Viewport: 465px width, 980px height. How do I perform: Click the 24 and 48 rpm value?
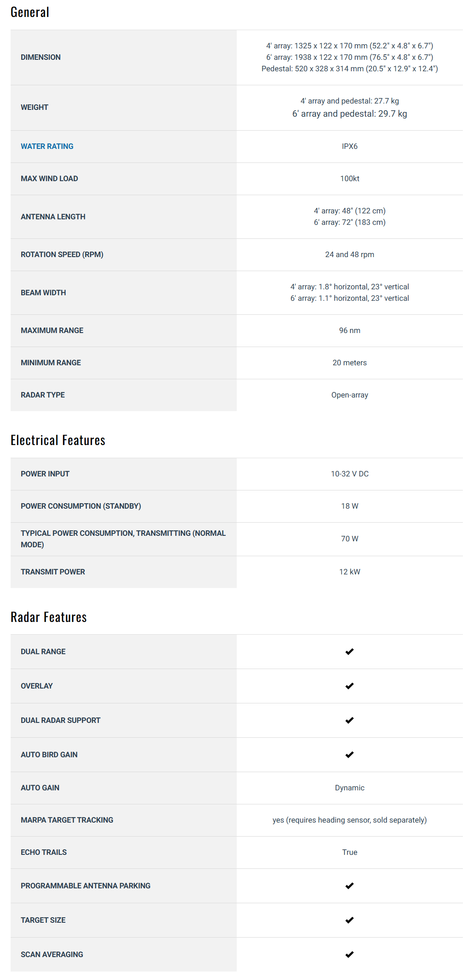(x=350, y=255)
